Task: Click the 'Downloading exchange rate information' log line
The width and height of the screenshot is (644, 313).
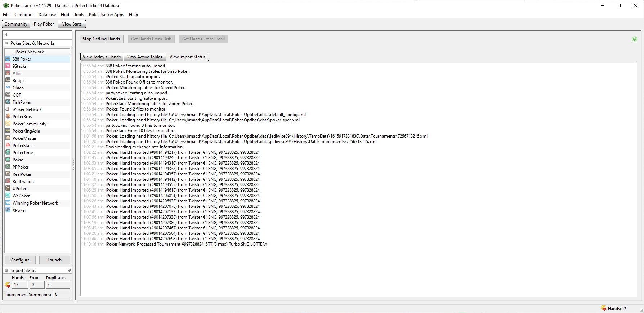Action: pyautogui.click(x=134, y=147)
